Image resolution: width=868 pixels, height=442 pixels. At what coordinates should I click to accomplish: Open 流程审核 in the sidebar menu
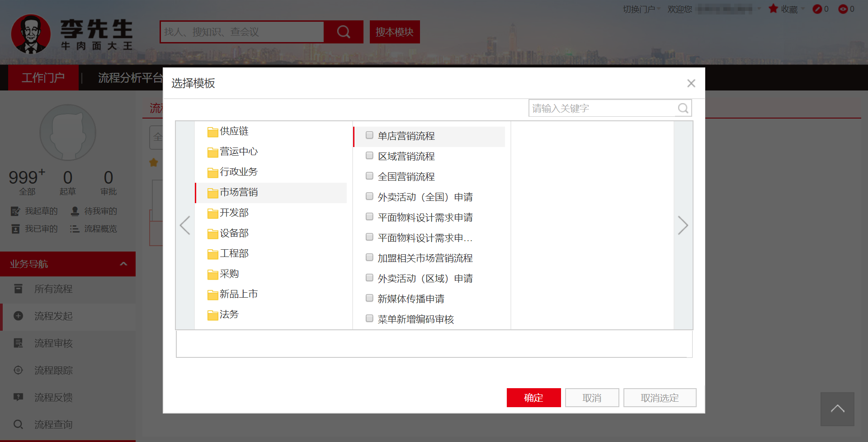(x=53, y=343)
